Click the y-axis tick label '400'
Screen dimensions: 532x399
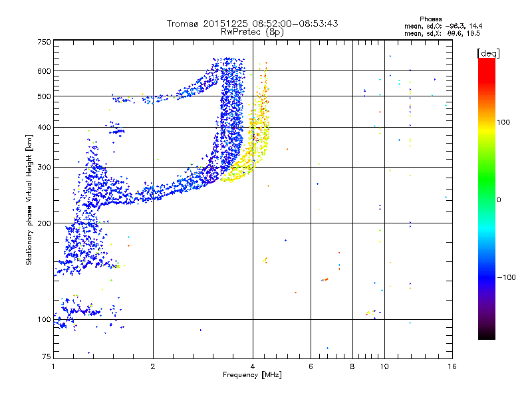[44, 127]
